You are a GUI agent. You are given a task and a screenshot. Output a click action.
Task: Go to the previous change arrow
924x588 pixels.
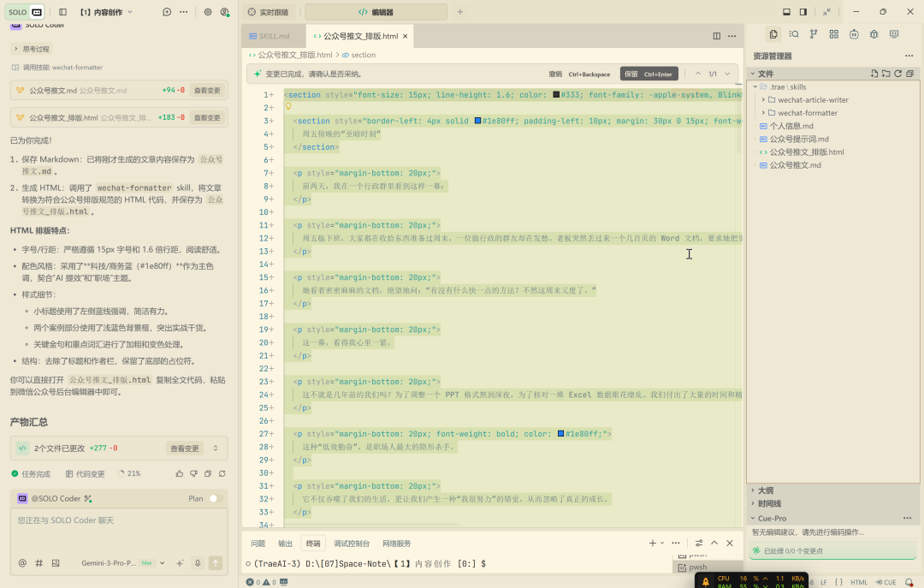(x=698, y=74)
